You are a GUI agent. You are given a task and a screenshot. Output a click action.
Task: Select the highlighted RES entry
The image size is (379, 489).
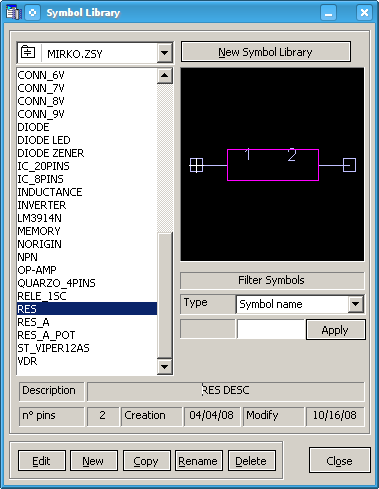(87, 309)
